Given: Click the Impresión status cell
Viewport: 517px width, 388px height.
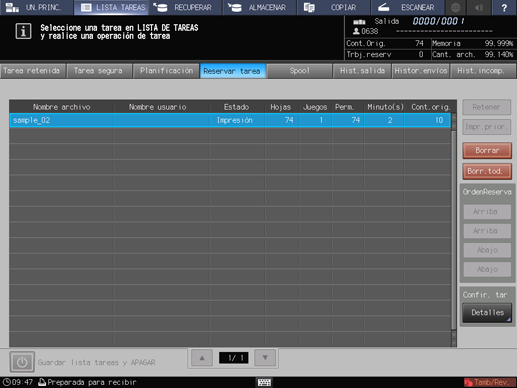Looking at the screenshot, I should coord(235,120).
